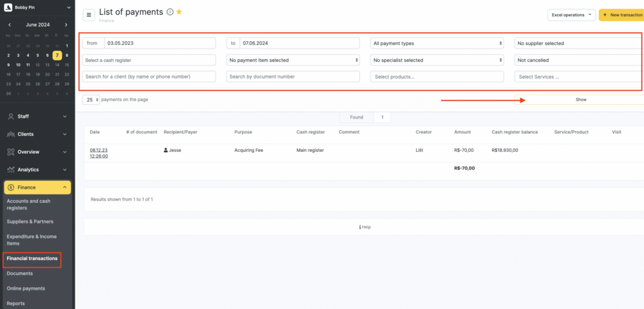Click the Clients group icon
This screenshot has height=309, width=644.
tap(11, 134)
